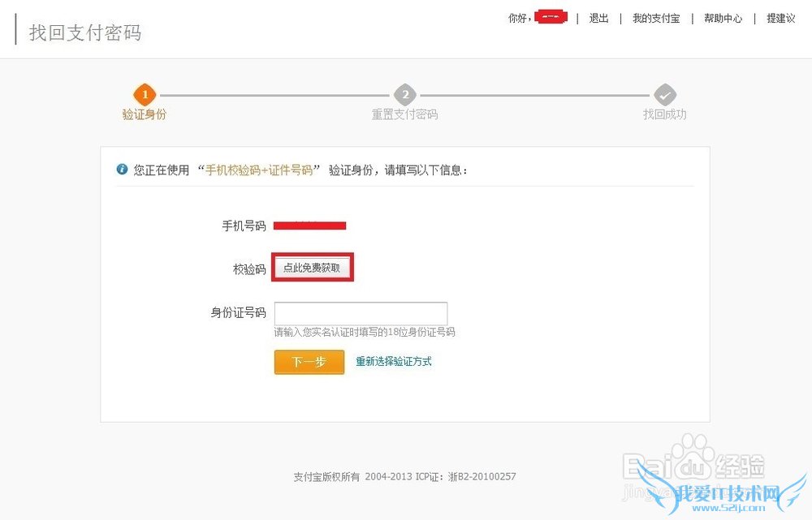The height and width of the screenshot is (520, 812).
Task: Click hint text 请输入您实名认证时填写的18位身份证号码
Action: point(365,332)
